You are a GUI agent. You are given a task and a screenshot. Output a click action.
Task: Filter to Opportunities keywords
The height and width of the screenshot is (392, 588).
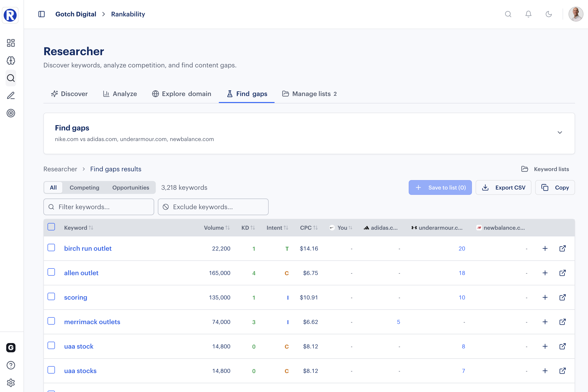(131, 187)
